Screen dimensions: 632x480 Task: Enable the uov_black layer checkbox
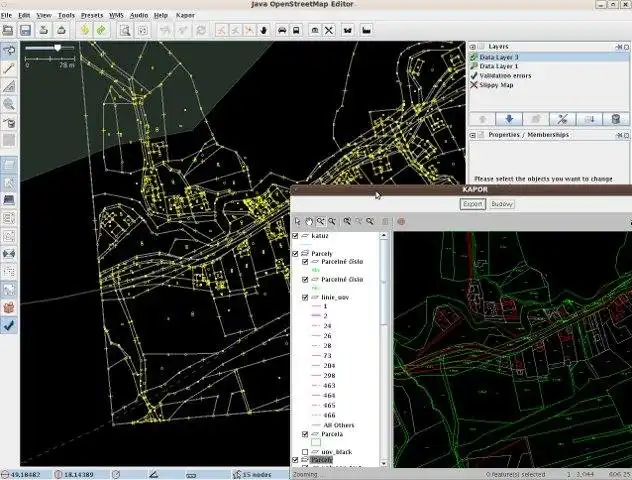305,452
